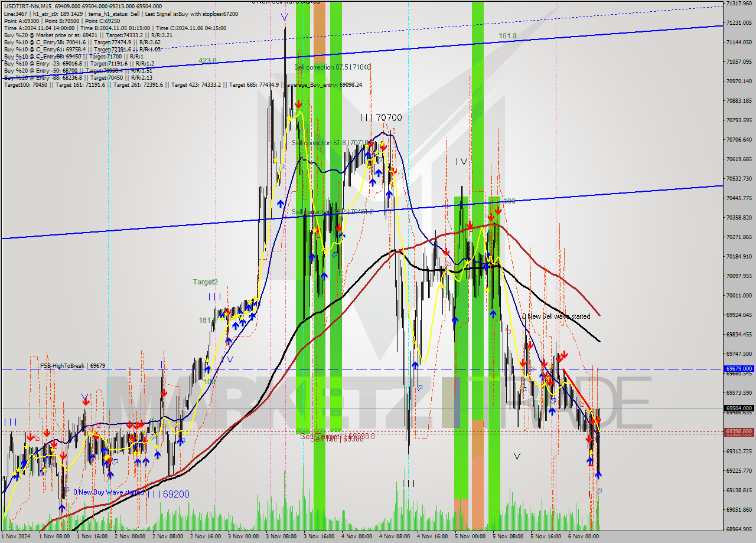Click the 69573.590 price axis label
This screenshot has height=543, width=756.
[739, 393]
